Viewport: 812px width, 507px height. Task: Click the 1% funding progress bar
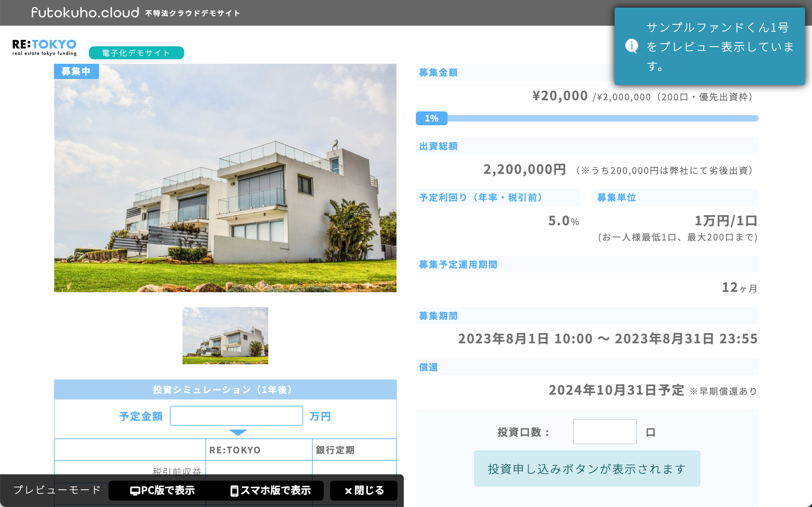click(587, 118)
